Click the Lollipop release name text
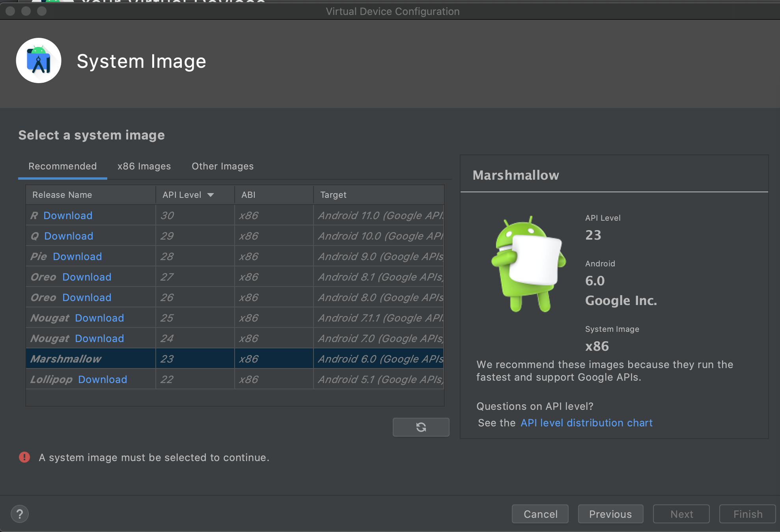The image size is (780, 532). (x=51, y=379)
